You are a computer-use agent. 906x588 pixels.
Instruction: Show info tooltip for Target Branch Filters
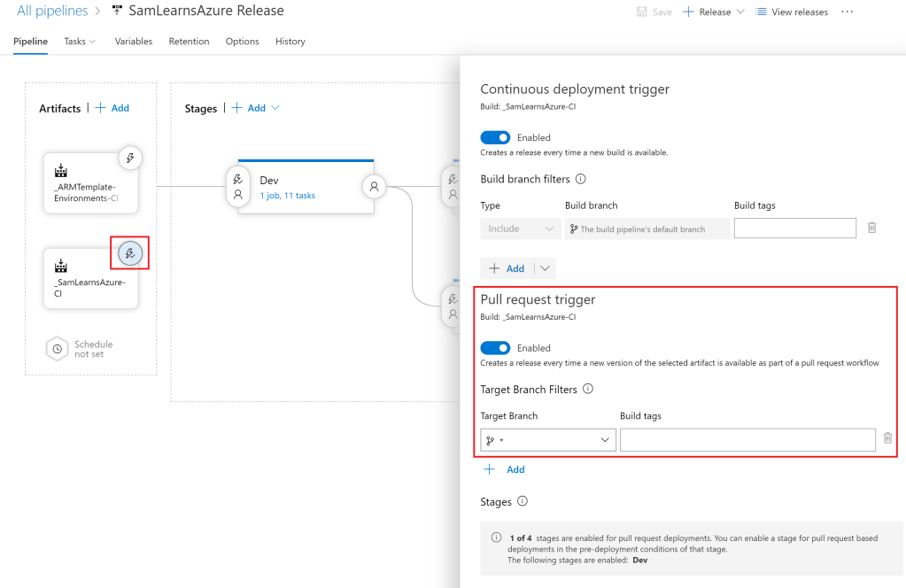[x=588, y=389]
